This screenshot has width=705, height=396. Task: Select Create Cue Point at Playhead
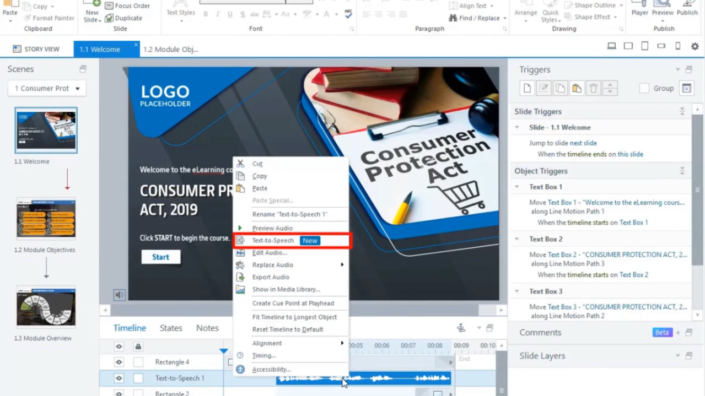click(291, 303)
